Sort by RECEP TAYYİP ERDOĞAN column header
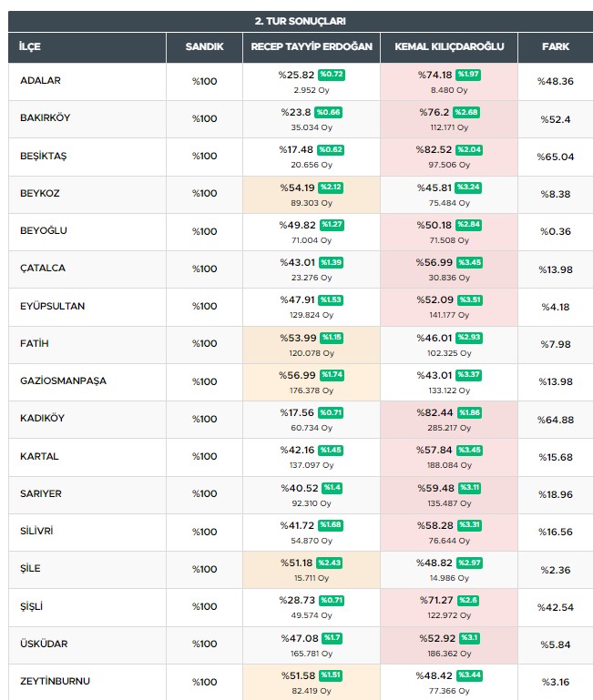The image size is (593, 700). tap(312, 46)
